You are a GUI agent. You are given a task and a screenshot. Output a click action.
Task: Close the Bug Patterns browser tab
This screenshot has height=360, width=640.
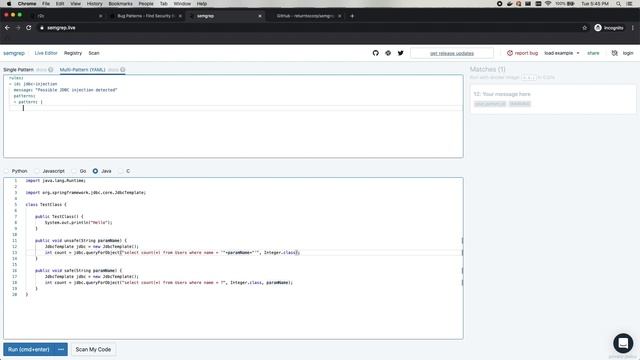coord(180,16)
